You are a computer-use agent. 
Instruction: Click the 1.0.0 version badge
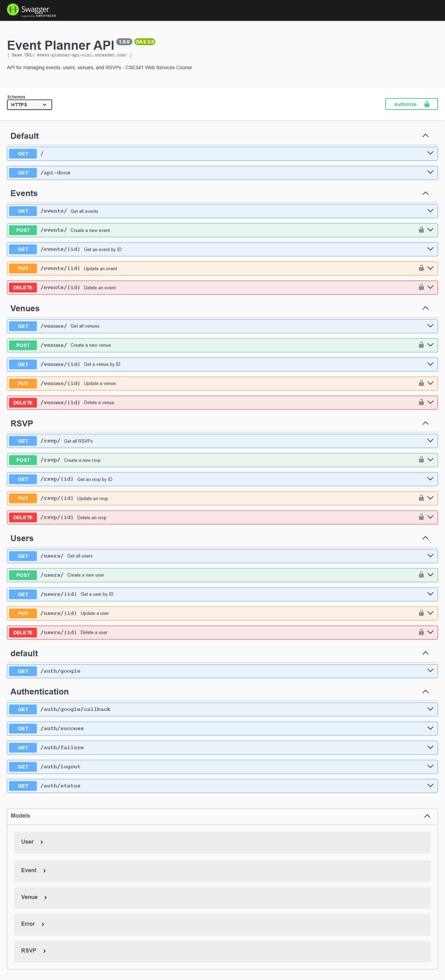(x=124, y=42)
